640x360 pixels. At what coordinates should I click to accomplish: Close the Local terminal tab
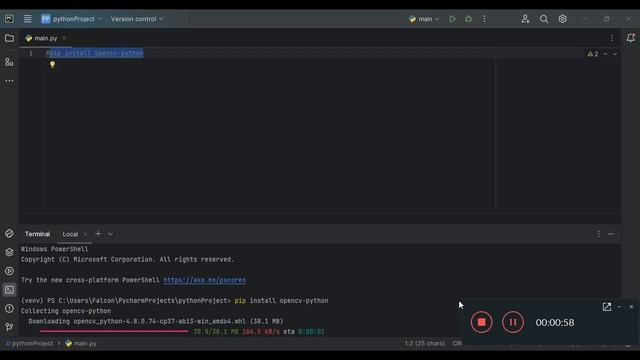(85, 234)
